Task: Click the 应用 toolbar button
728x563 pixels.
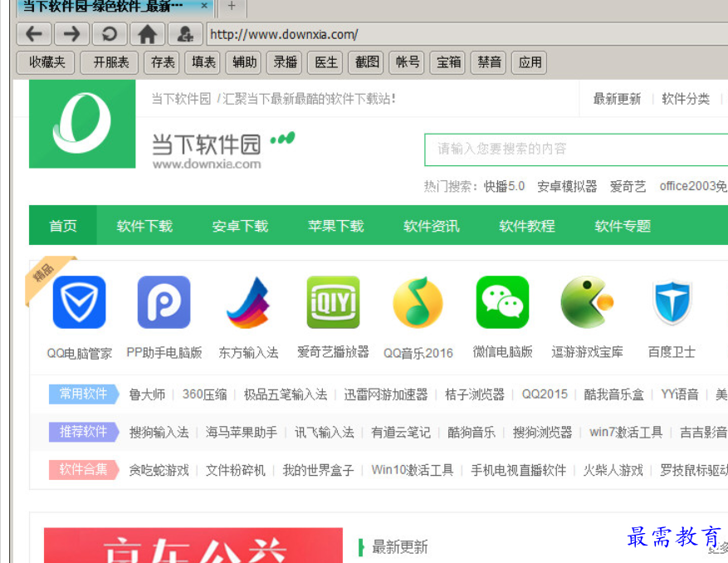Action: click(530, 62)
